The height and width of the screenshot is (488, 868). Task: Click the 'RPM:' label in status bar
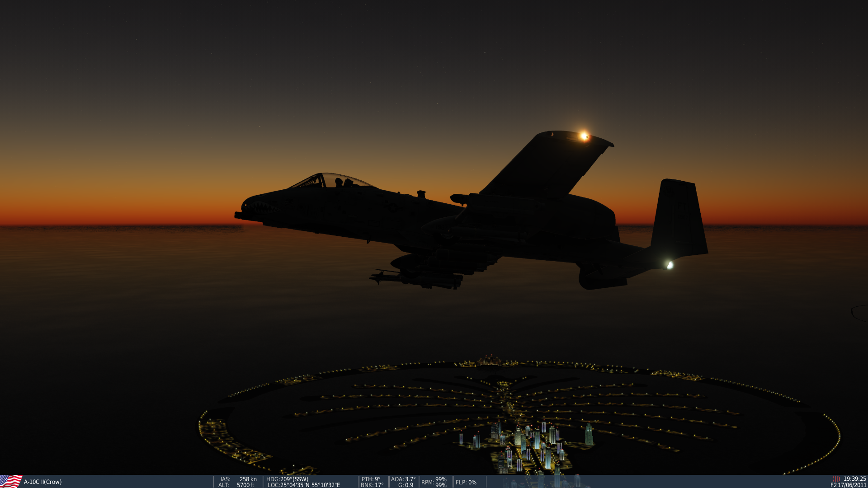(427, 482)
